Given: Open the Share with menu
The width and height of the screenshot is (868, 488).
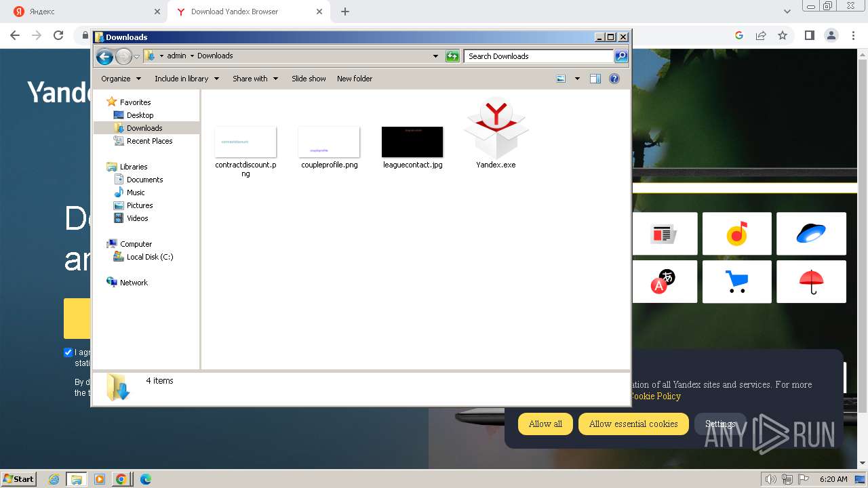Looking at the screenshot, I should [255, 79].
